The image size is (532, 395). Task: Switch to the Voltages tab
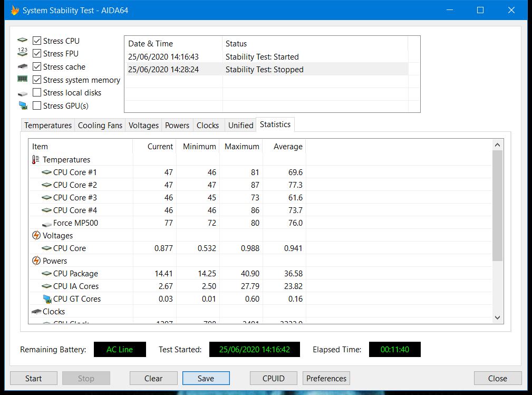point(143,125)
